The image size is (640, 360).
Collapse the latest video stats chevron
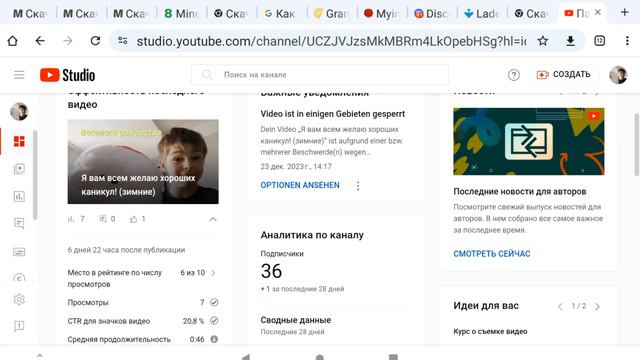click(x=213, y=219)
